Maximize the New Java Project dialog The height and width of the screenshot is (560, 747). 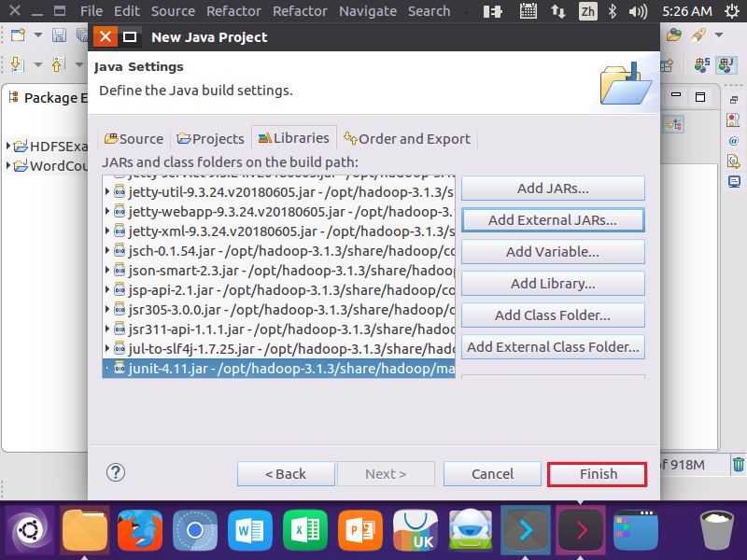(130, 36)
